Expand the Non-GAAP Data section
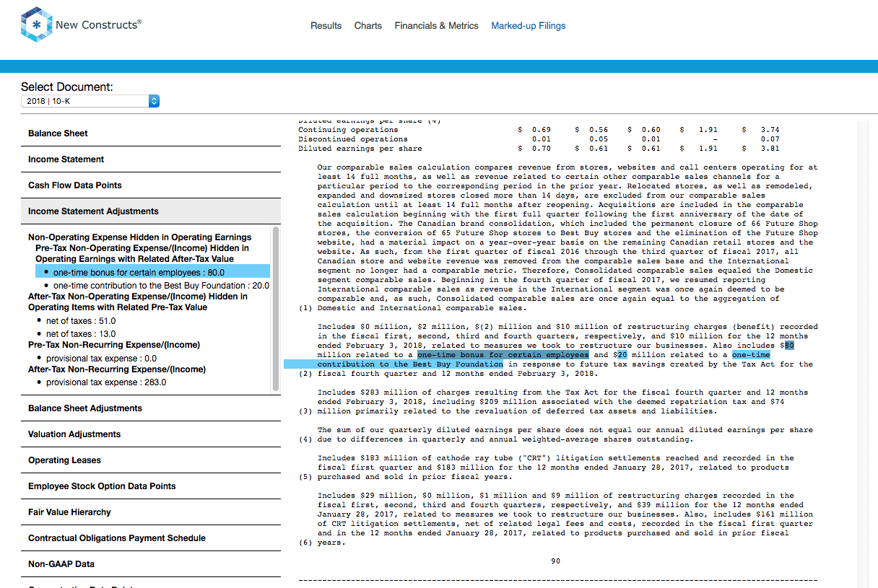The width and height of the screenshot is (878, 588). click(151, 564)
